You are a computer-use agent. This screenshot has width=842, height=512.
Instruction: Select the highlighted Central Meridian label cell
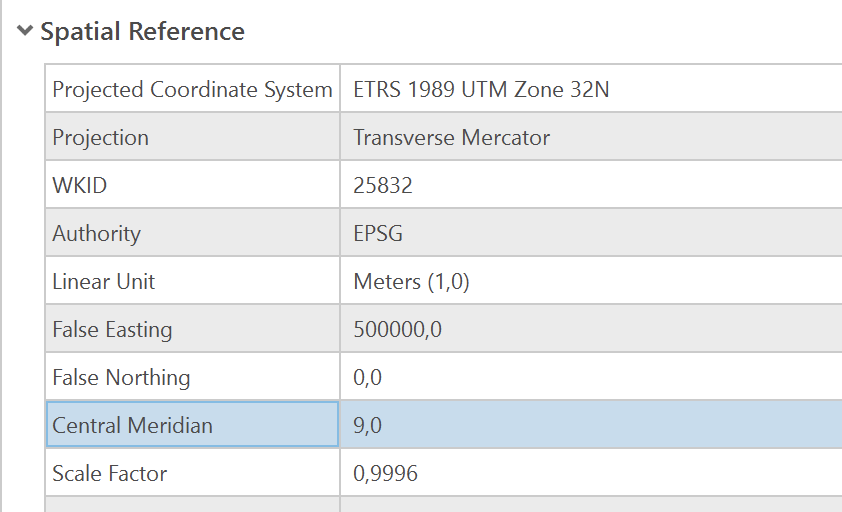pyautogui.click(x=192, y=424)
